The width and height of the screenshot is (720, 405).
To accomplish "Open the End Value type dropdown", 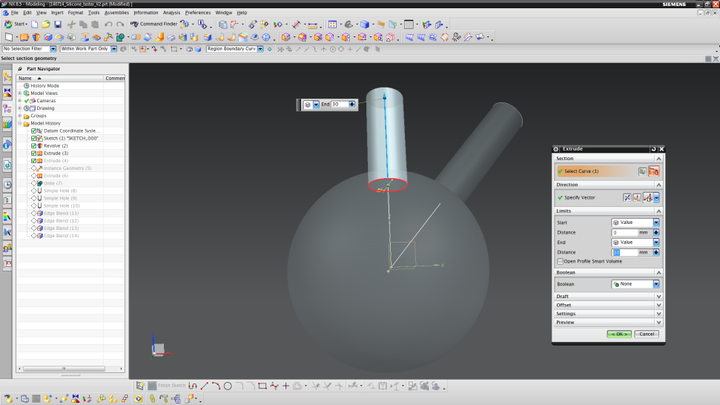I will [656, 242].
